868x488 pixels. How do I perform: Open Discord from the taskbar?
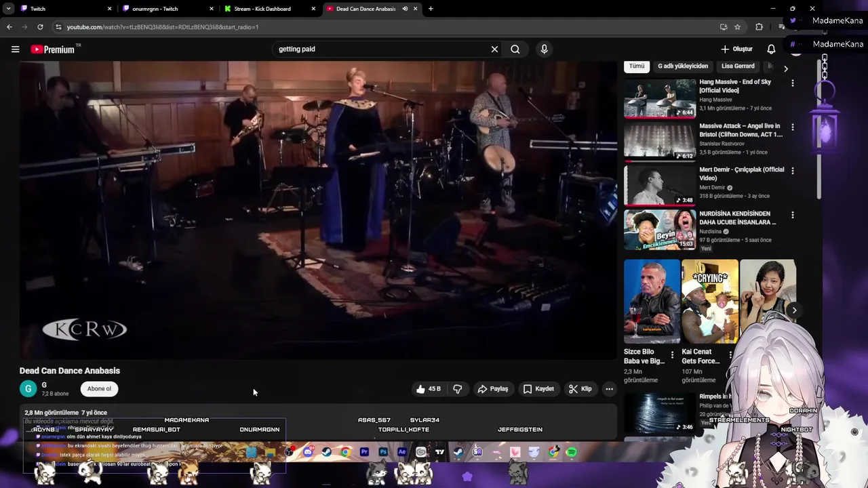tap(308, 452)
